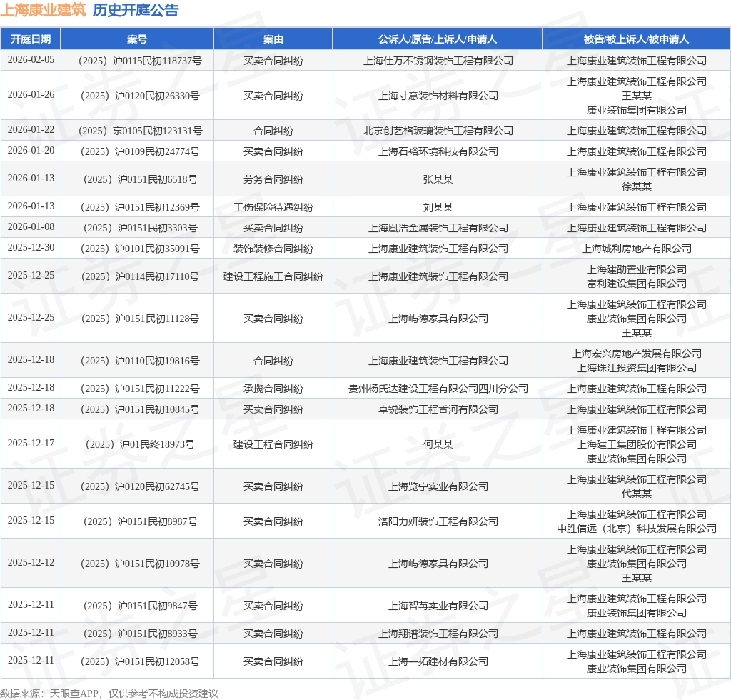Click the 工伤保险待遇纠纷 cause cell
731x700 pixels.
coord(273,207)
